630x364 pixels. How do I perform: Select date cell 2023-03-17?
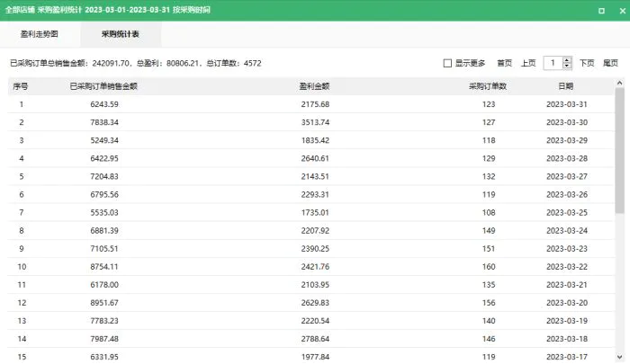point(567,357)
